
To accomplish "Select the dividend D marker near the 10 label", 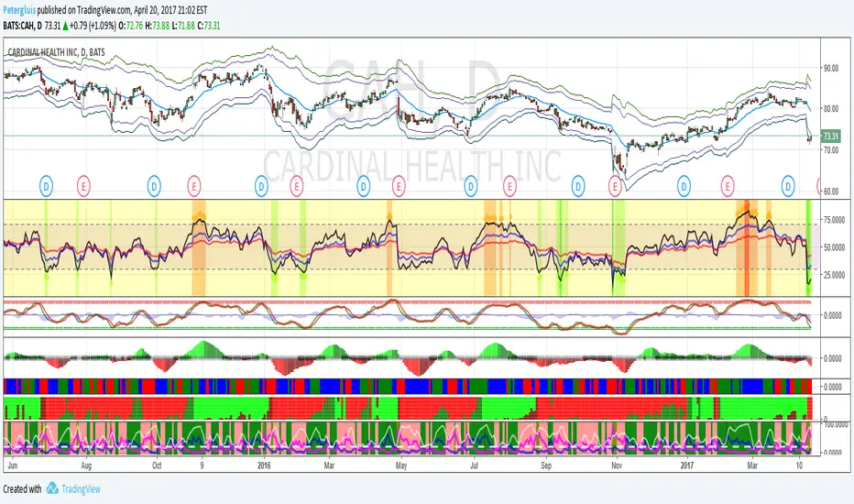I will tap(788, 186).
